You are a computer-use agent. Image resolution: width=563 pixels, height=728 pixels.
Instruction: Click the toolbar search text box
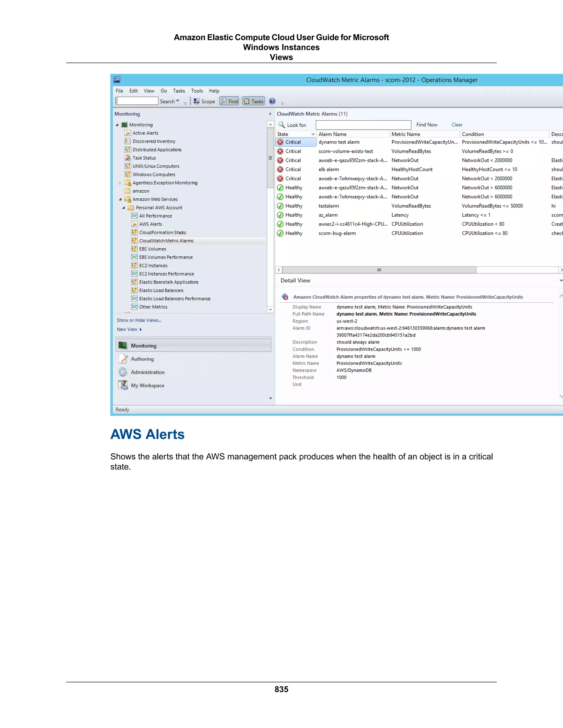pyautogui.click(x=137, y=101)
